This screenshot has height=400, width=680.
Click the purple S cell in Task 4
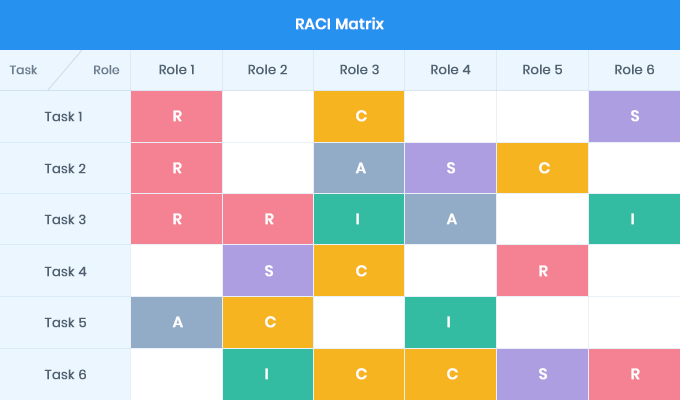point(268,271)
